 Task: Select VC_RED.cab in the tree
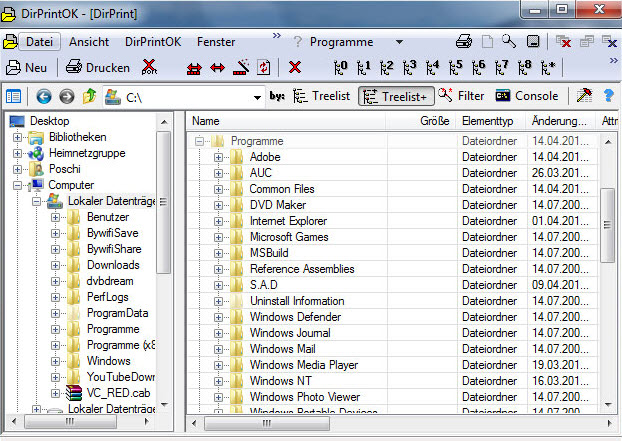[x=118, y=393]
